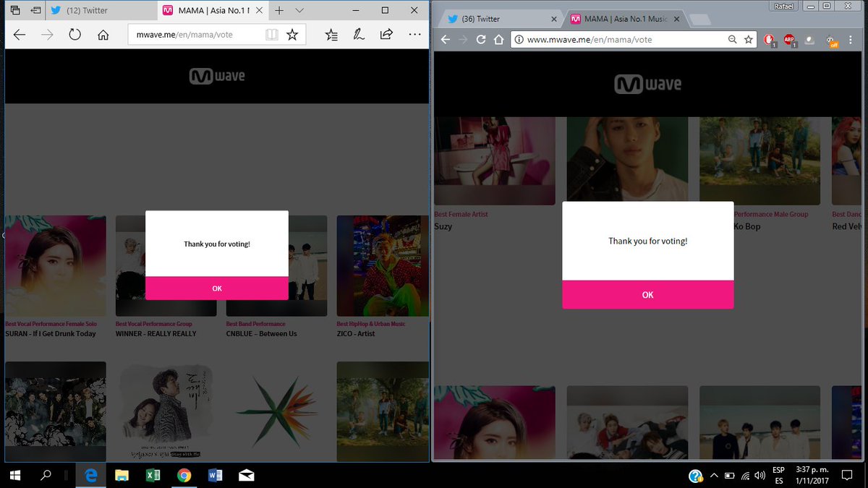Confirm OK in the Edge voting dialog
Screen dimensions: 868x488
click(x=217, y=288)
